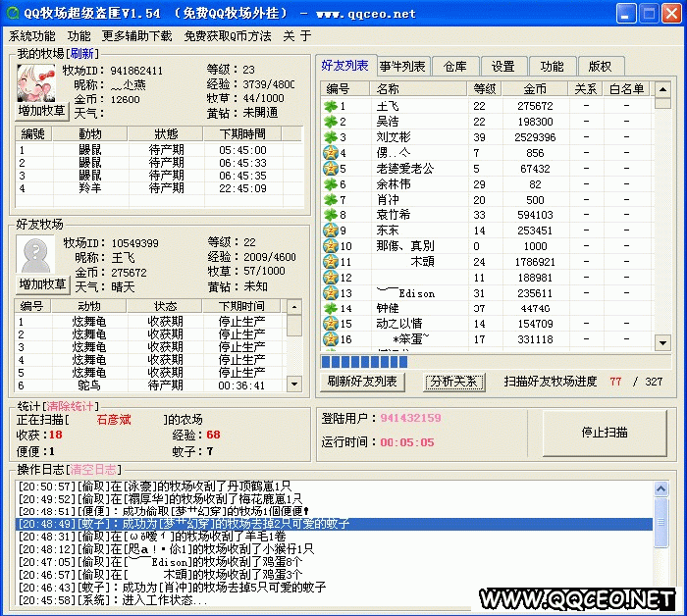Switch to the 设置 tab

click(503, 67)
